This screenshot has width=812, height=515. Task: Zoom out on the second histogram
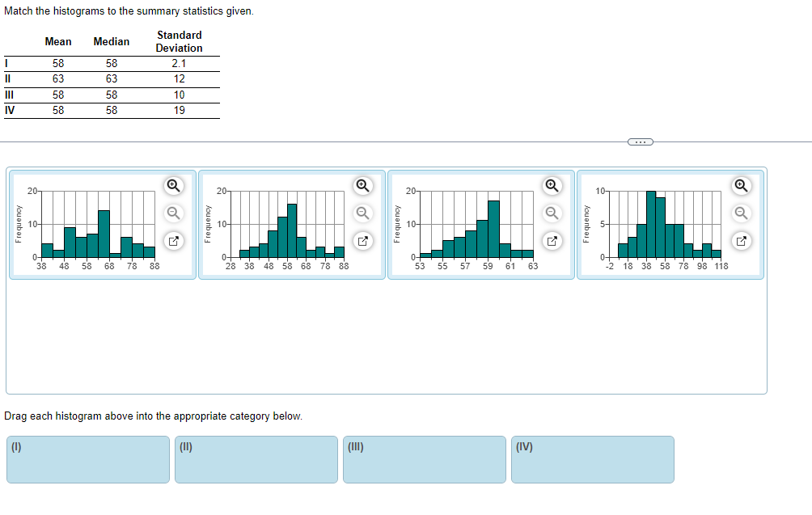point(362,213)
